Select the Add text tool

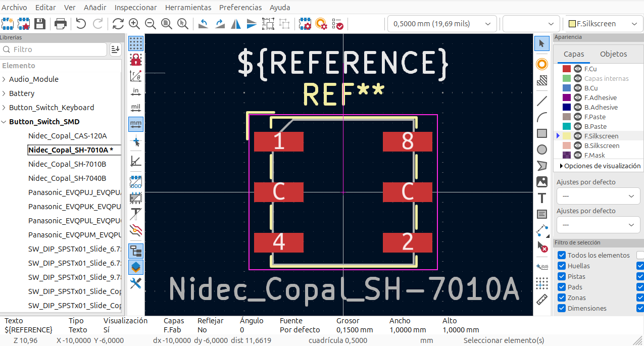click(x=541, y=198)
